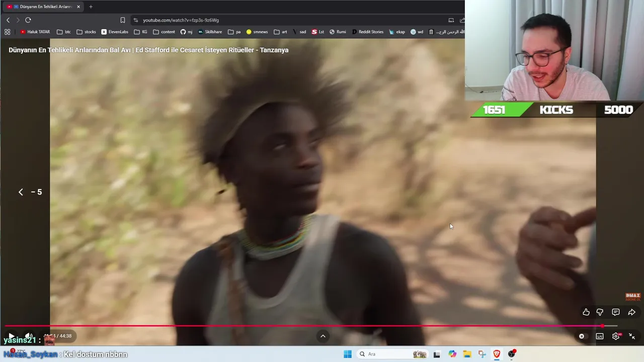Open the sad bookmark
Screen dimensions: 644x362
pyautogui.click(x=299, y=32)
